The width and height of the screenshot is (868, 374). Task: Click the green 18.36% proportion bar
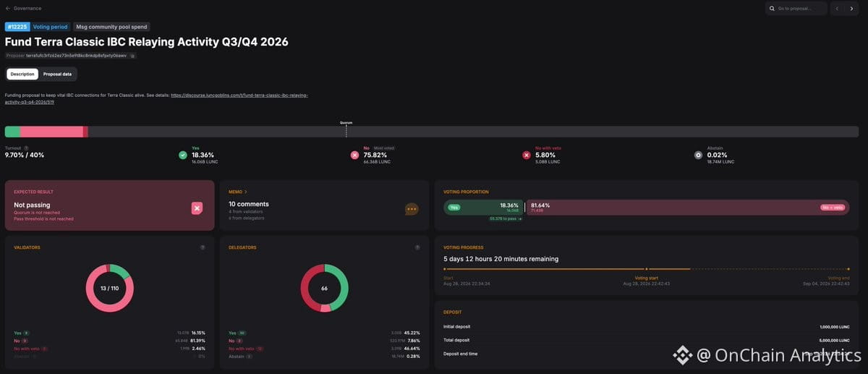[483, 207]
